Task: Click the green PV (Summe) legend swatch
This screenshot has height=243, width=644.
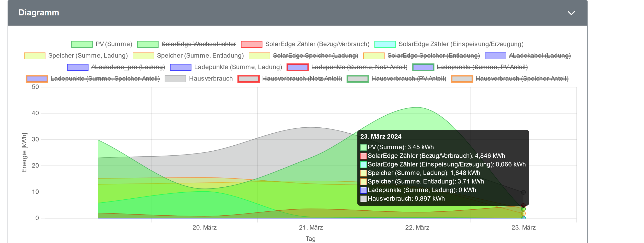Action: click(x=82, y=44)
